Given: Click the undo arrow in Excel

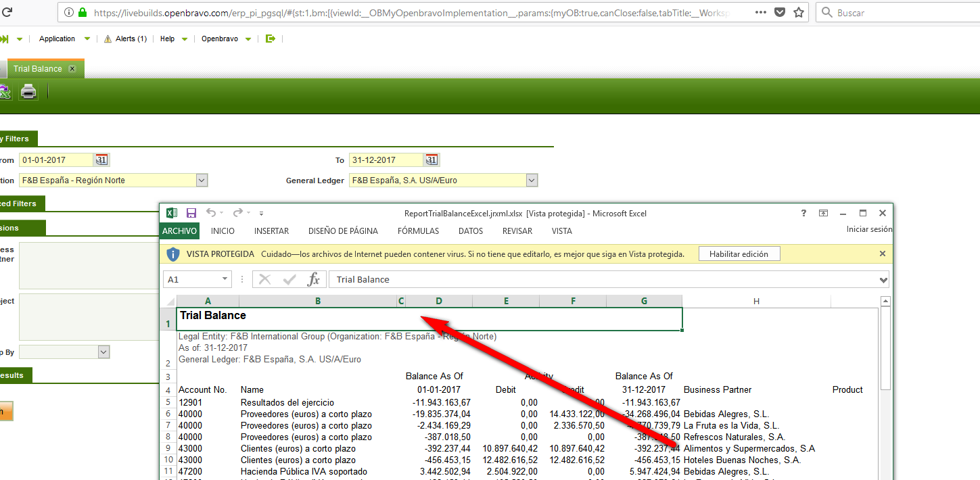Looking at the screenshot, I should pos(211,213).
